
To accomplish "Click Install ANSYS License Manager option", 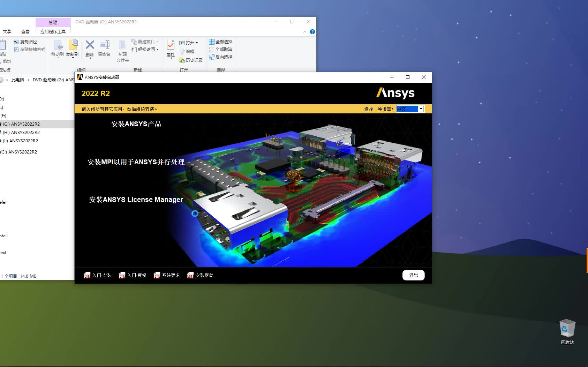I will [x=136, y=200].
